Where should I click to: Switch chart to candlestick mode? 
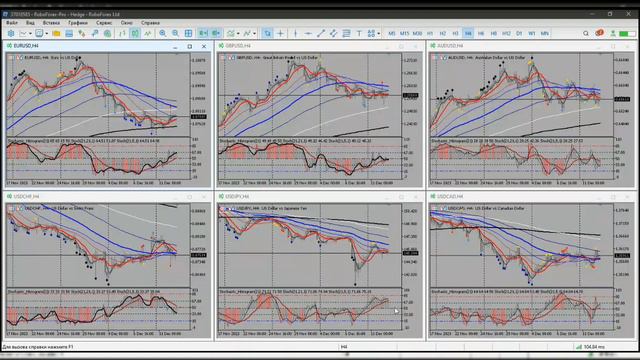click(135, 33)
